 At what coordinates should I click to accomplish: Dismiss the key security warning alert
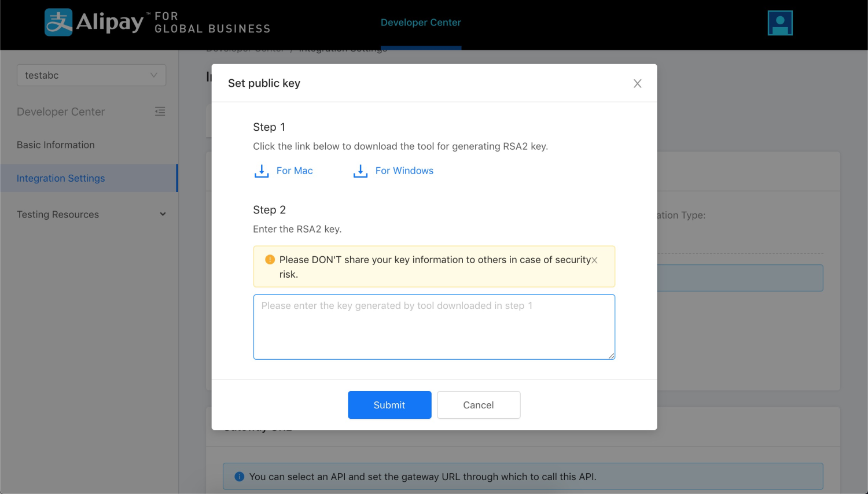(x=594, y=260)
